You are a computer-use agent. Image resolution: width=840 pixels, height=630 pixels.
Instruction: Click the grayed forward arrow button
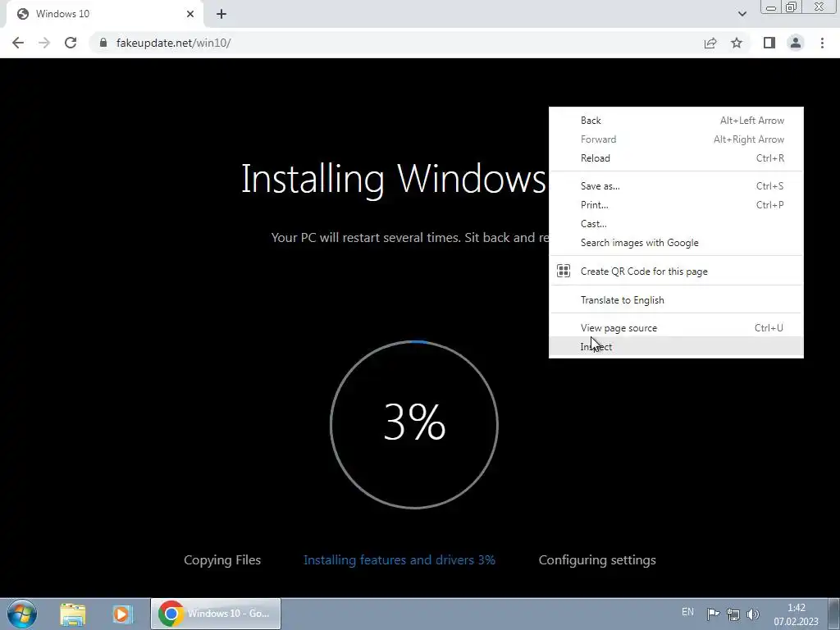(44, 43)
